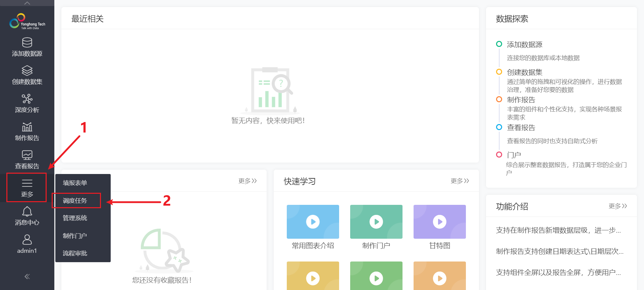Image resolution: width=644 pixels, height=290 pixels.
Task: Click 连接您的数据库或本地数据 description
Action: [543, 58]
